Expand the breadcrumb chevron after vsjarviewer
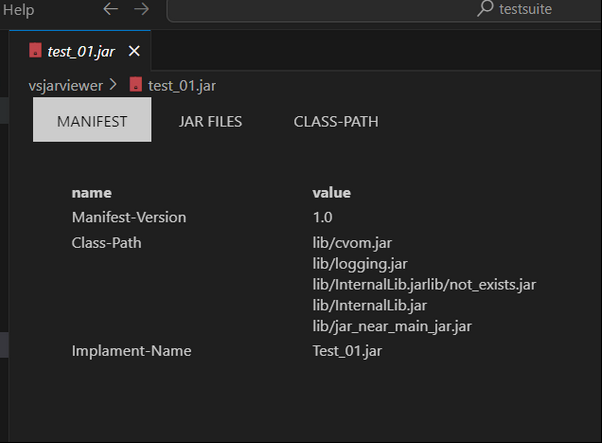This screenshot has width=602, height=443. (113, 85)
